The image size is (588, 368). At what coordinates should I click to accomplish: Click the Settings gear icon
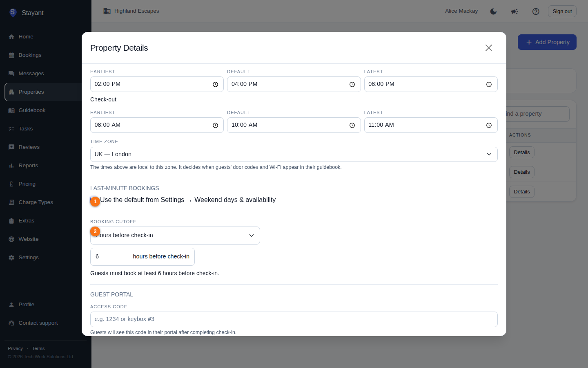pos(11,258)
